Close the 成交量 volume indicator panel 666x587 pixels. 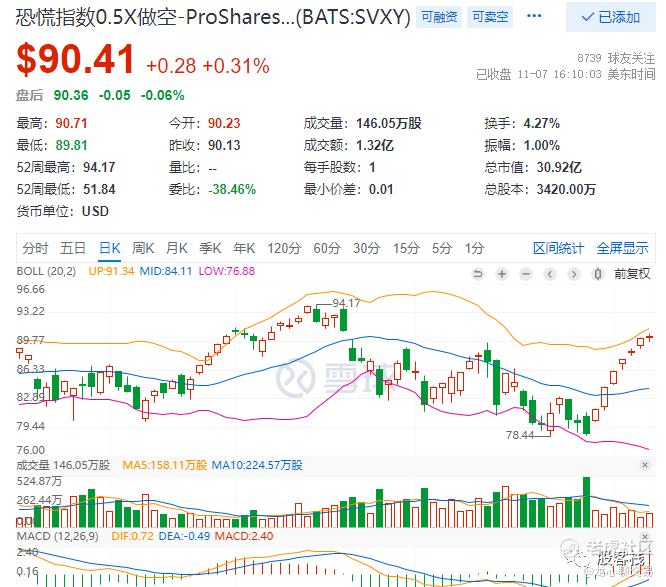tap(645, 465)
